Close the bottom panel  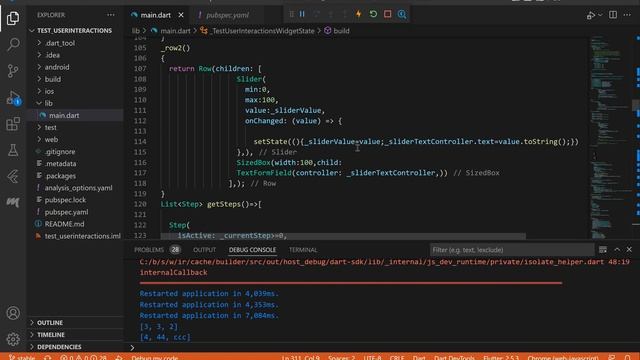pyautogui.click(x=629, y=249)
